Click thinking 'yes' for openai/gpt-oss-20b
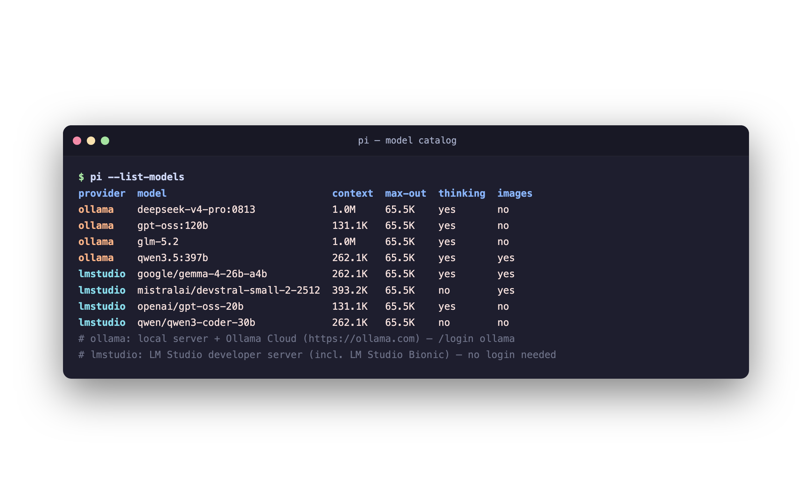The image size is (812, 504). pos(447,307)
